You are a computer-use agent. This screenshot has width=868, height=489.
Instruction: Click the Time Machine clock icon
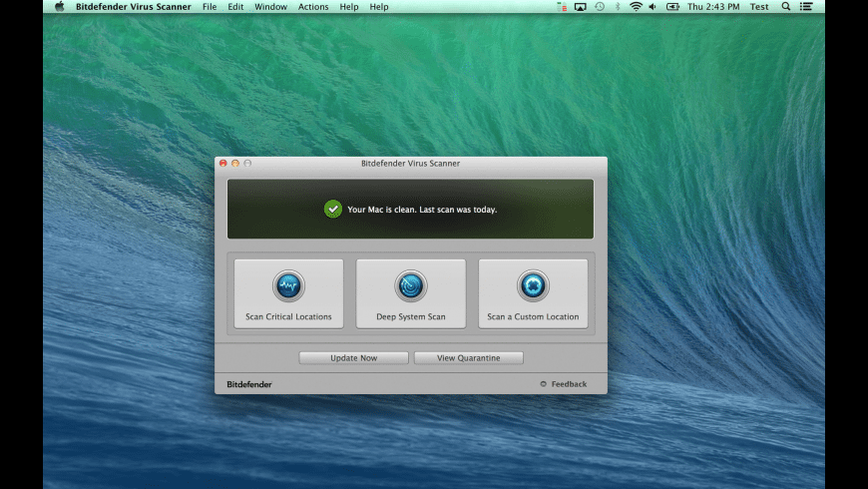600,7
